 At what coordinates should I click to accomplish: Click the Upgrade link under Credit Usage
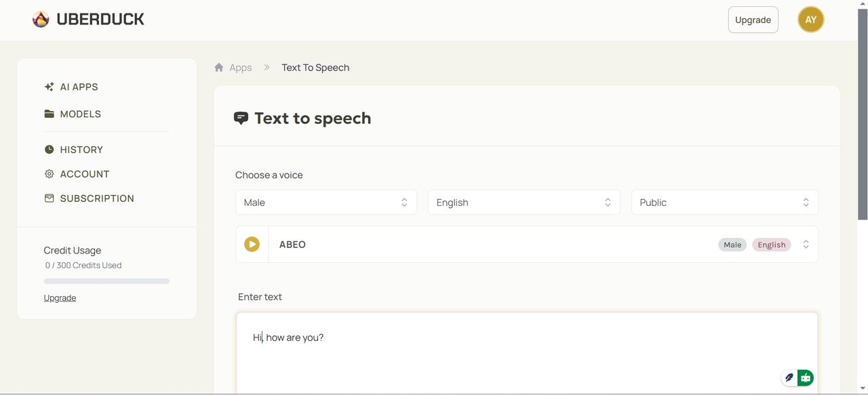click(60, 297)
